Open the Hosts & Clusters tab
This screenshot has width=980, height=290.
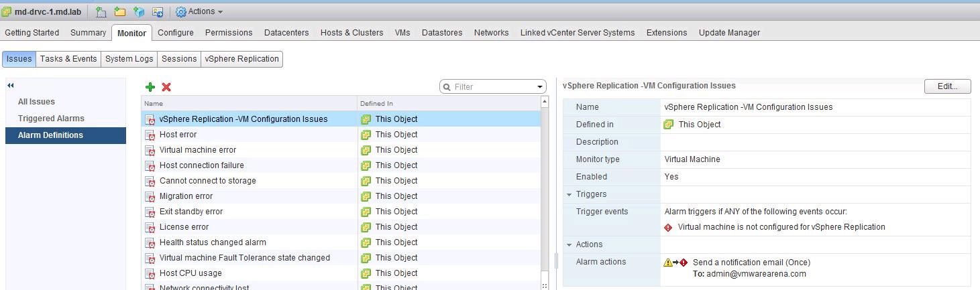pos(352,33)
